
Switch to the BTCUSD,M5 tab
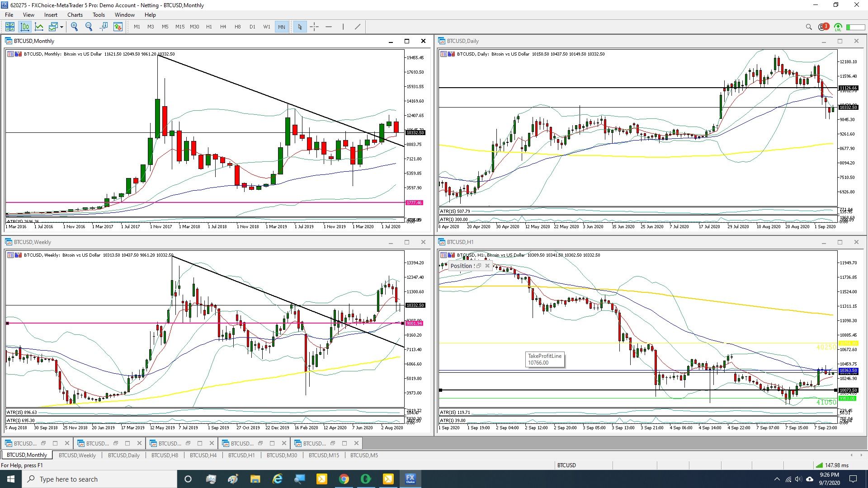point(364,455)
